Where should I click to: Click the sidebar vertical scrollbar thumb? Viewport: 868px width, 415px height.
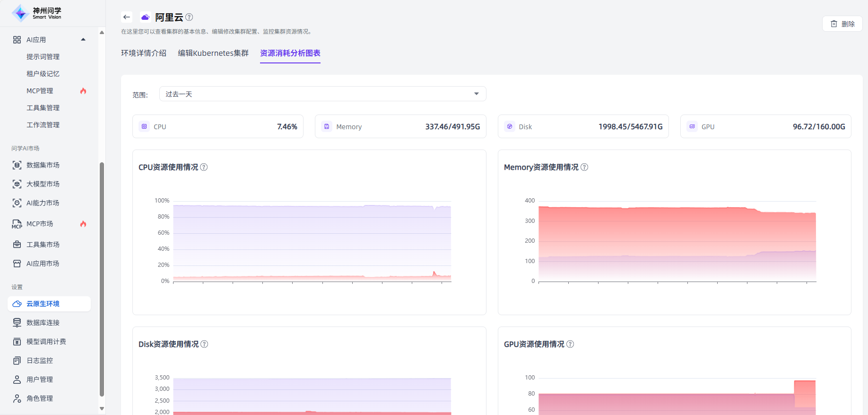102,279
